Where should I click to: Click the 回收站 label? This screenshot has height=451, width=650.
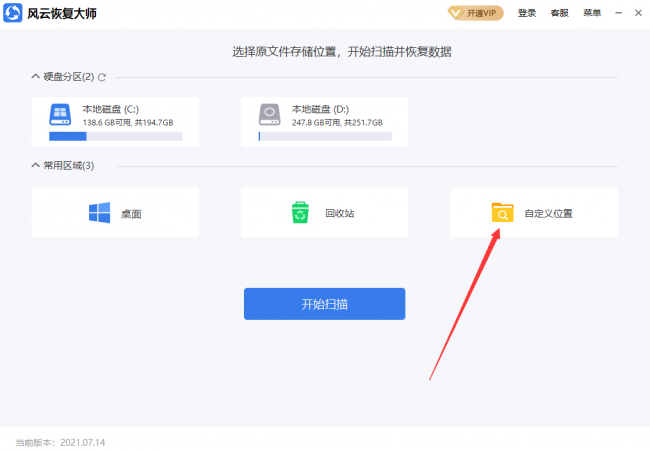(x=340, y=213)
